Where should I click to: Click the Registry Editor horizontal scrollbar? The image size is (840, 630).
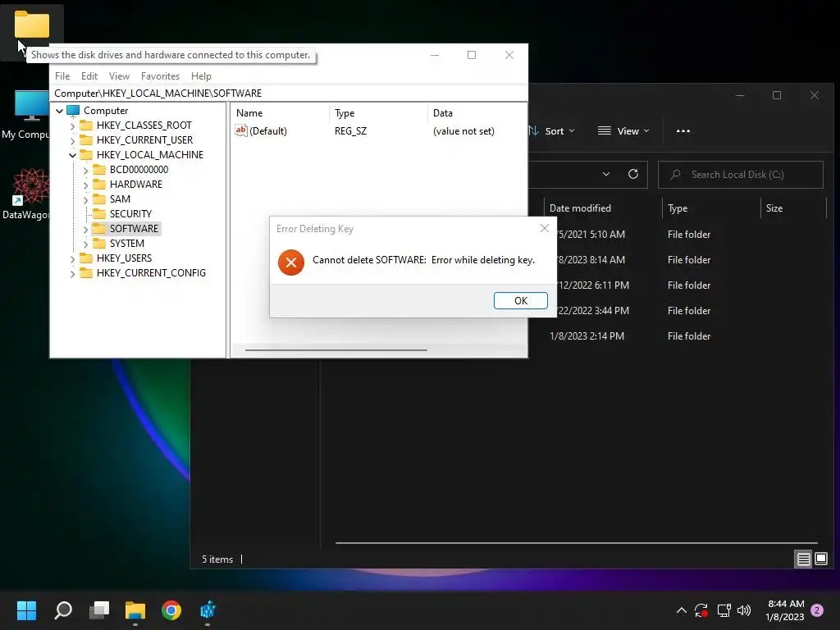coord(336,350)
